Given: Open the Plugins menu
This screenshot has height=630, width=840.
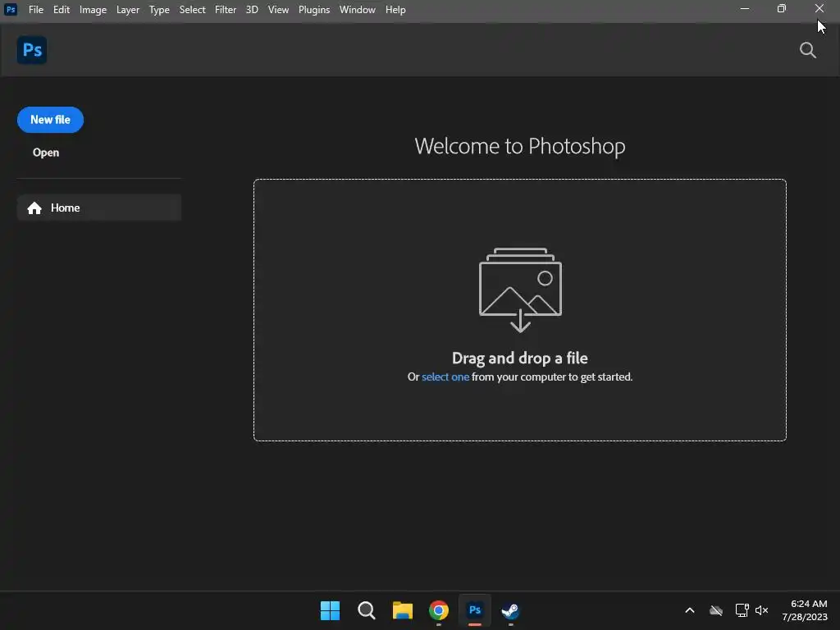Looking at the screenshot, I should 314,10.
